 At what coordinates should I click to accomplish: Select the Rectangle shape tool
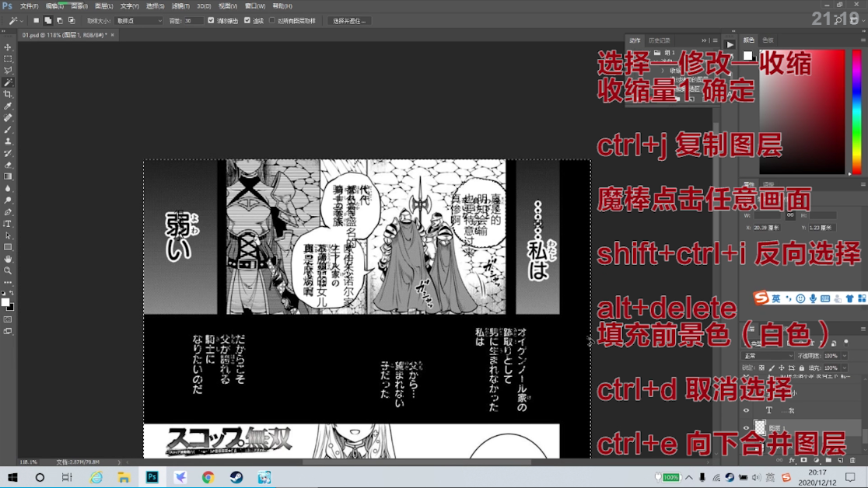point(8,247)
